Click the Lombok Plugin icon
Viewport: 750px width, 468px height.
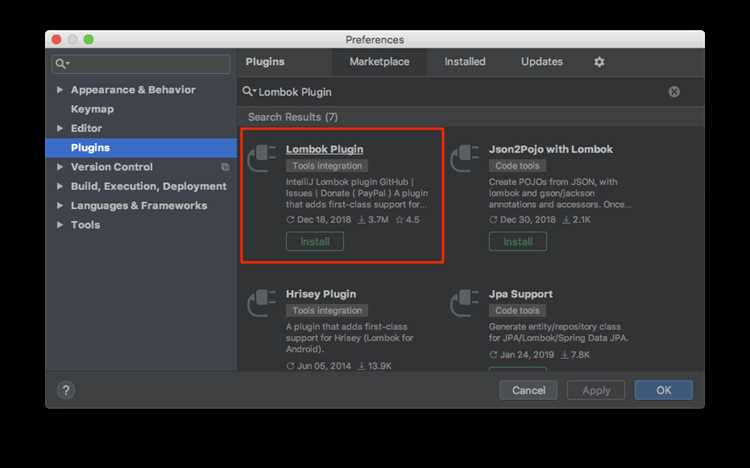pos(262,158)
